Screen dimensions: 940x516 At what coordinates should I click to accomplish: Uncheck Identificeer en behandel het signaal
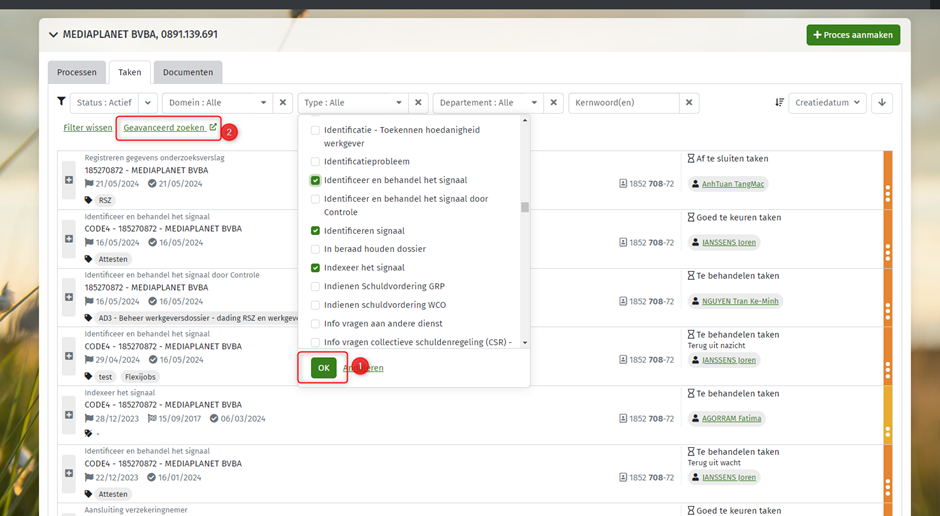(315, 180)
